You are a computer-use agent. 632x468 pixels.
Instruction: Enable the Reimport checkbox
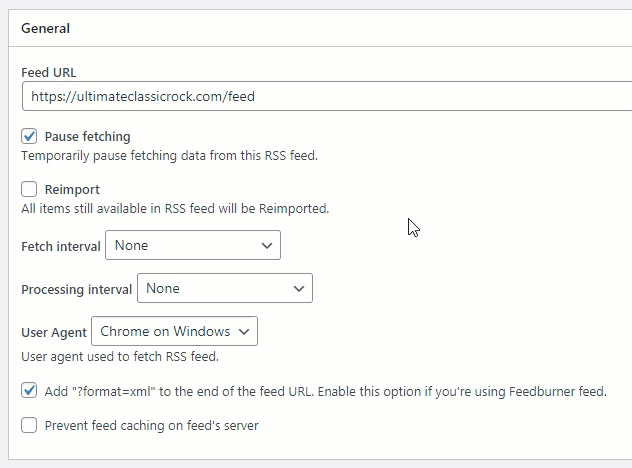pyautogui.click(x=29, y=189)
